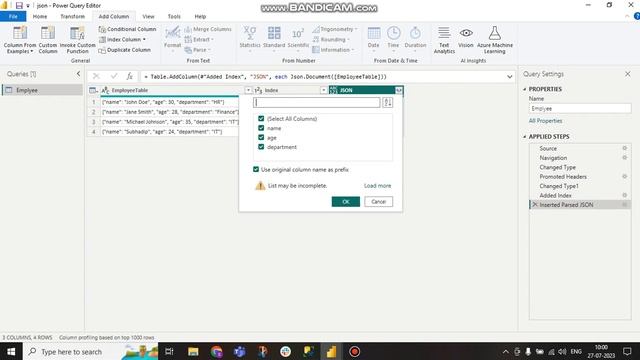This screenshot has height=360, width=640.
Task: Uncheck the department column checkbox
Action: pyautogui.click(x=261, y=147)
